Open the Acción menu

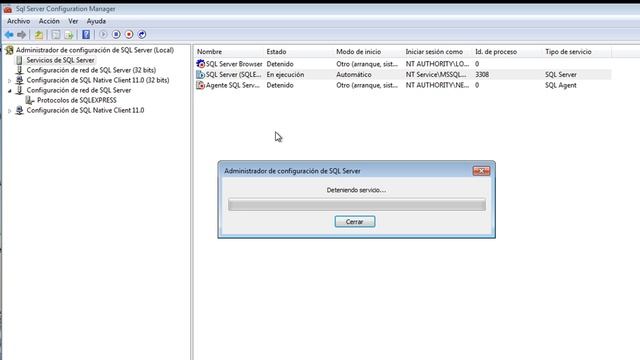49,21
